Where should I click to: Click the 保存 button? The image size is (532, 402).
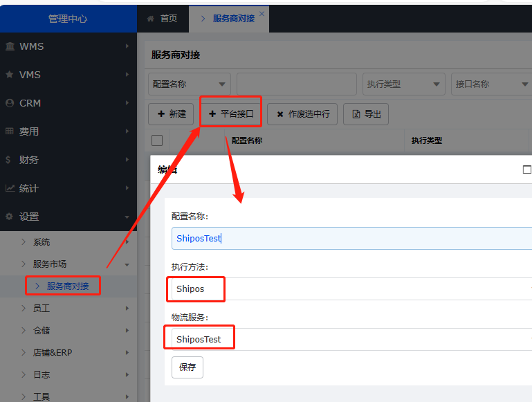(187, 367)
